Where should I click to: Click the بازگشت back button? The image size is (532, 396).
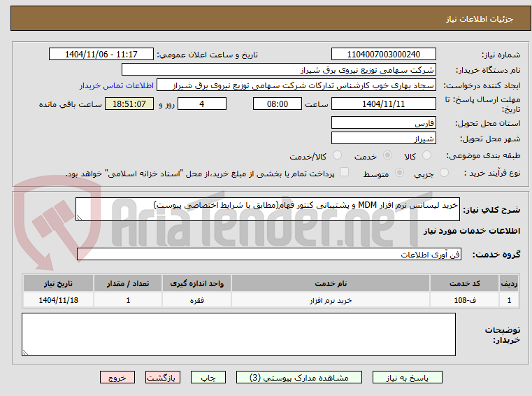(x=162, y=377)
